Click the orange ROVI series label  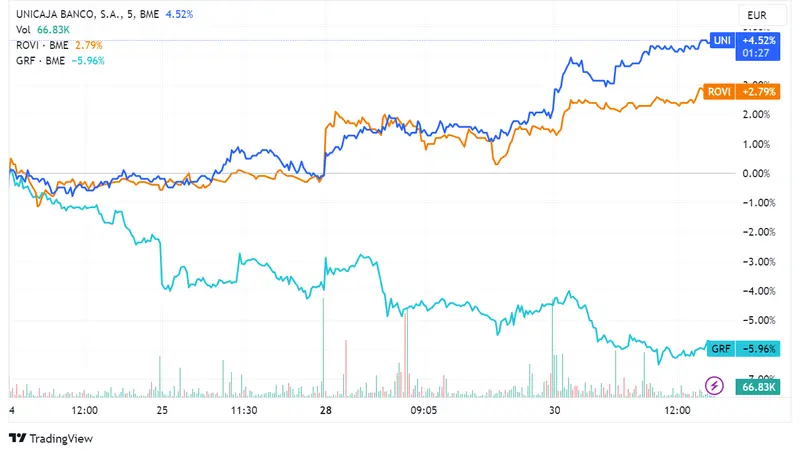pos(718,92)
